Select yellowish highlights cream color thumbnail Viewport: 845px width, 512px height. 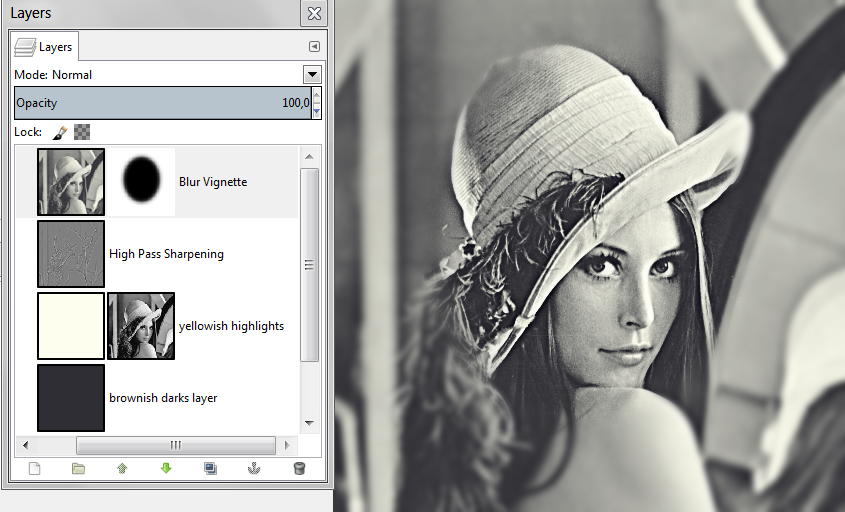71,326
